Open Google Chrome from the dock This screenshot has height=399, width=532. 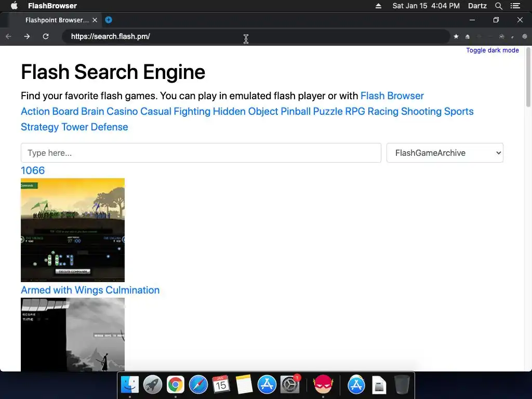click(x=176, y=385)
